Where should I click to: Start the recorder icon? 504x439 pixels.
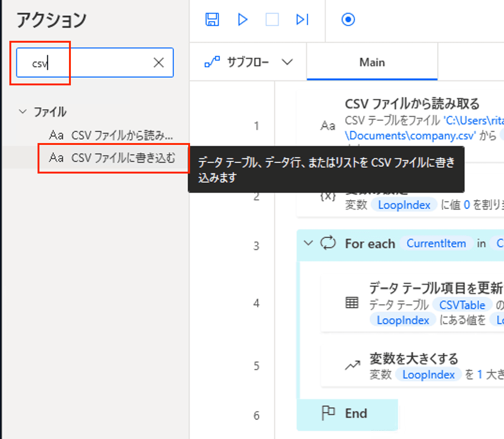click(348, 20)
